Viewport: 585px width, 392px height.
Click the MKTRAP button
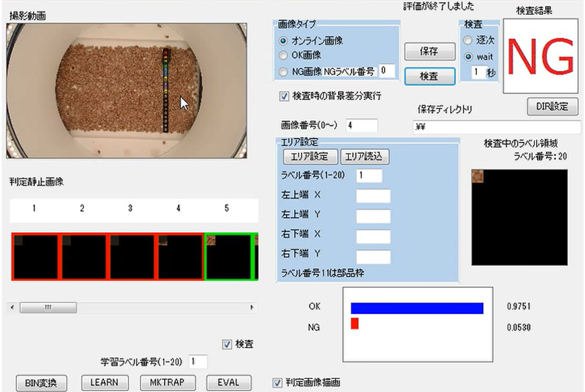tap(167, 382)
